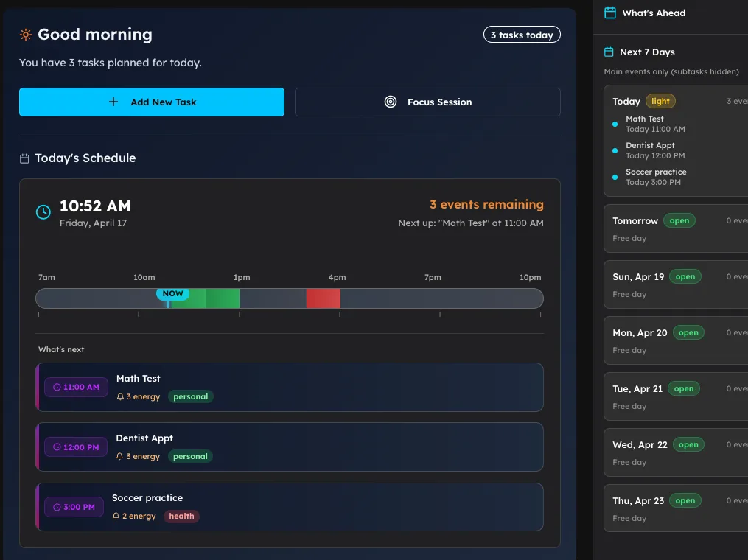Click the personal tag on Dentist Appt
This screenshot has width=748, height=560.
coord(190,457)
